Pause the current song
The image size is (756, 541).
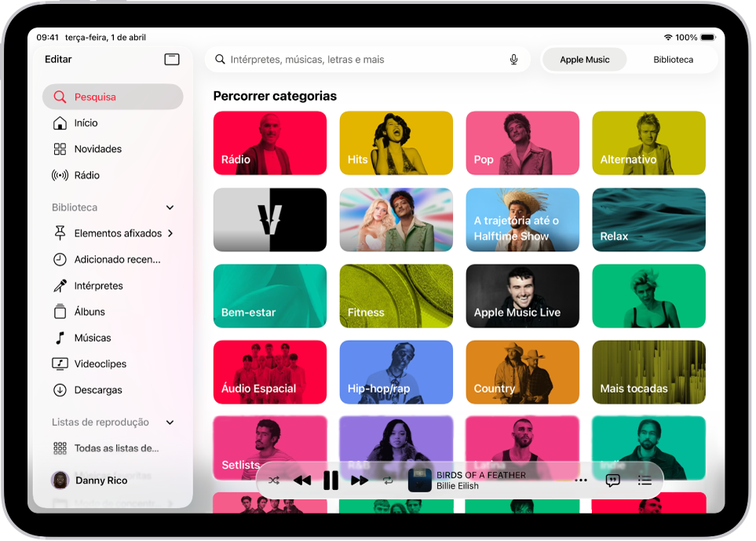[x=331, y=481]
